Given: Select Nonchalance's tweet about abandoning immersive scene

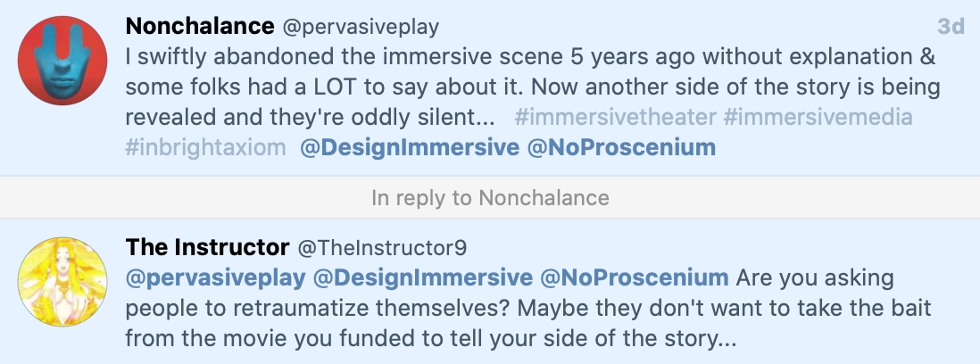Looking at the screenshot, I should coord(536,87).
